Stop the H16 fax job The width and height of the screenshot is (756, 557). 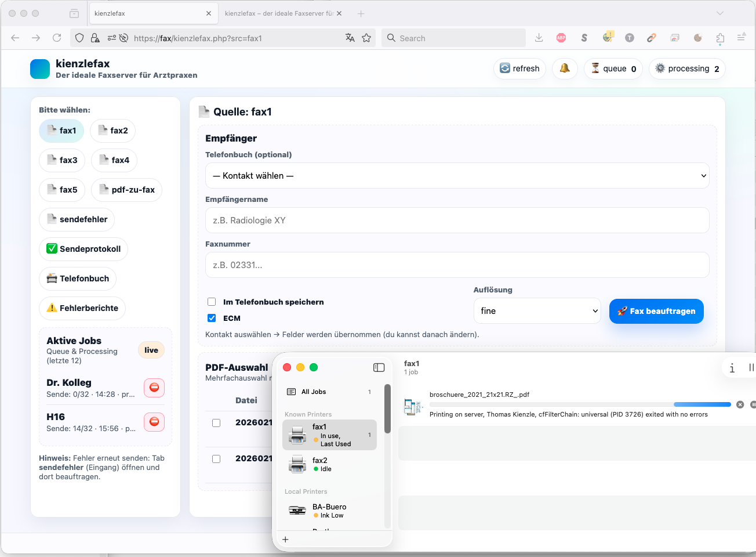pyautogui.click(x=154, y=422)
